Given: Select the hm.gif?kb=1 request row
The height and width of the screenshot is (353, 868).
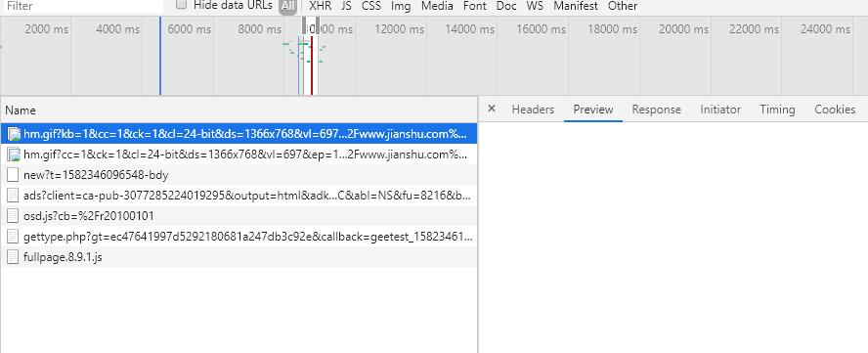Looking at the screenshot, I should (239, 134).
